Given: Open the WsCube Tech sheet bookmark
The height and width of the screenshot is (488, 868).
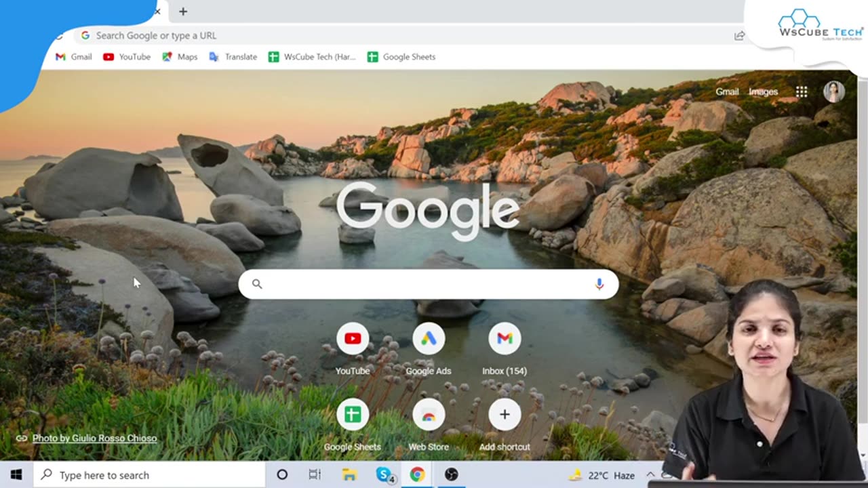Looking at the screenshot, I should pos(312,57).
